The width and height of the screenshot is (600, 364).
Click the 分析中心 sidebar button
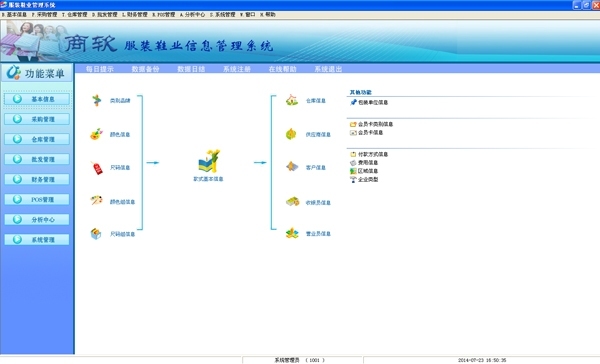coord(37,219)
